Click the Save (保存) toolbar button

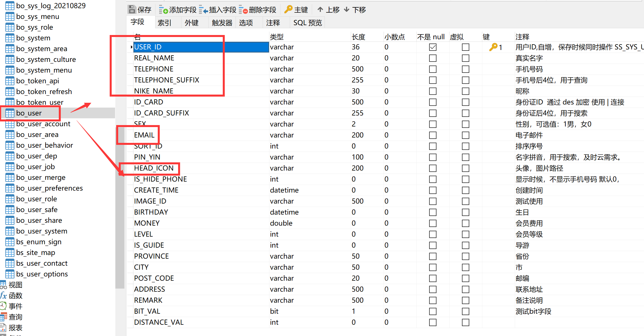[140, 10]
